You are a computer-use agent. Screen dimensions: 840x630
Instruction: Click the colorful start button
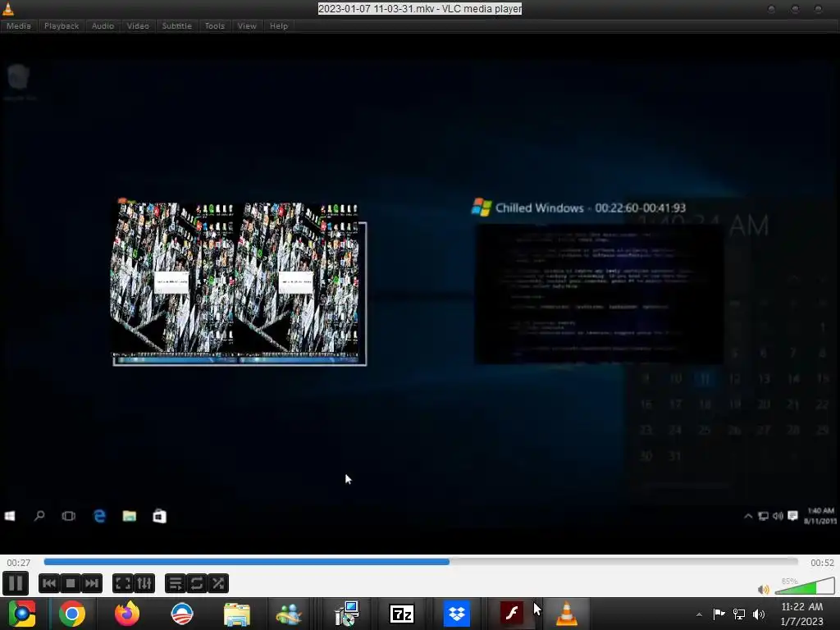coord(22,614)
